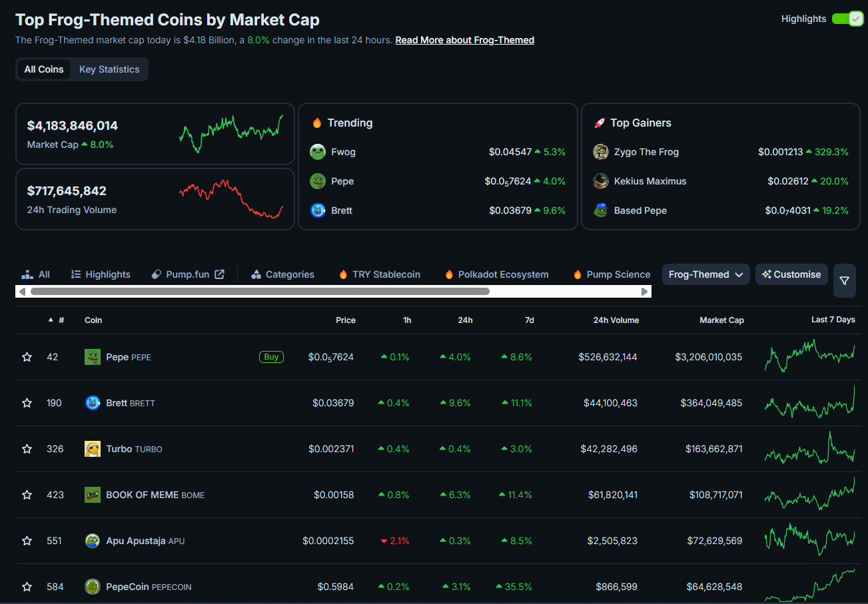
Task: Open Fwog from the Trending list
Action: 343,152
